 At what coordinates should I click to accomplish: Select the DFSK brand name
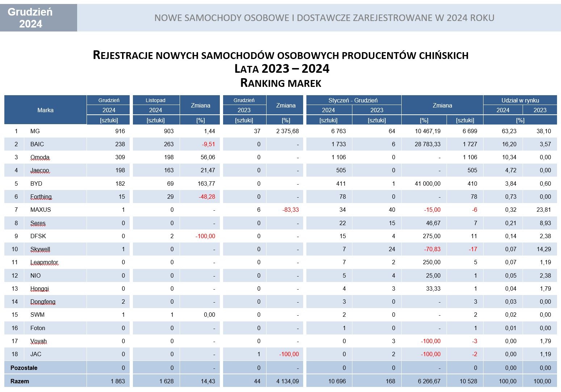coord(38,236)
